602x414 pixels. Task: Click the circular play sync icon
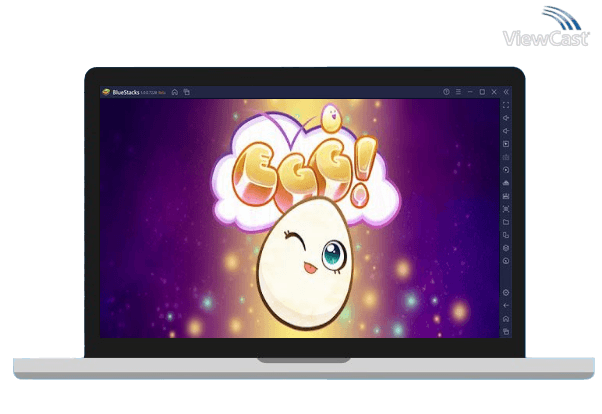click(506, 170)
